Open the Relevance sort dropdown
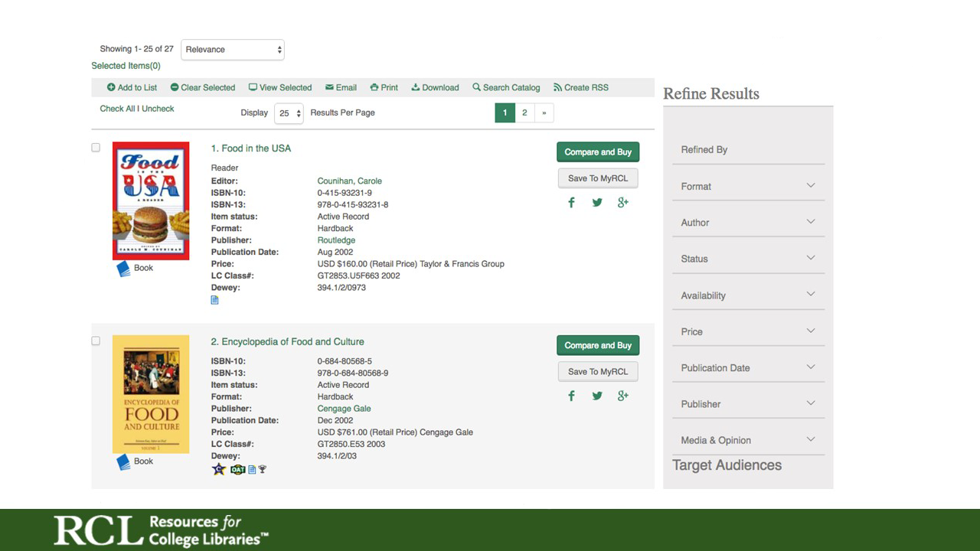The image size is (980, 551). pos(233,50)
